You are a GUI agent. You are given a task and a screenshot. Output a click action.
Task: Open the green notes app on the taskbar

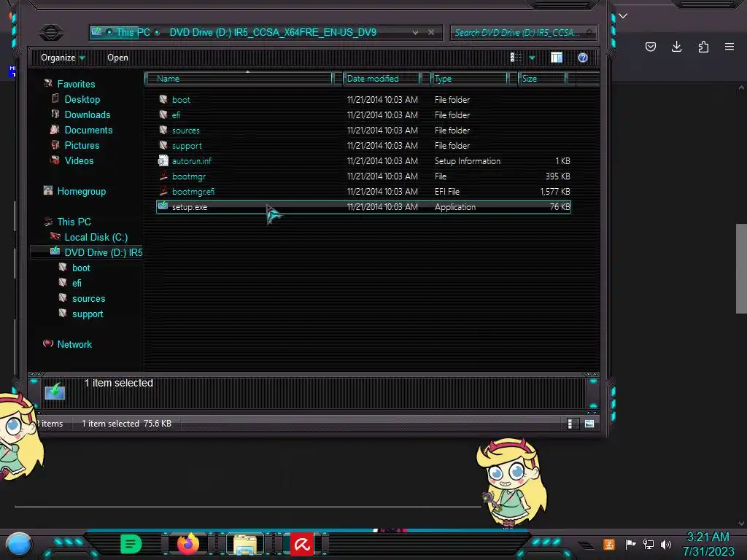click(131, 544)
